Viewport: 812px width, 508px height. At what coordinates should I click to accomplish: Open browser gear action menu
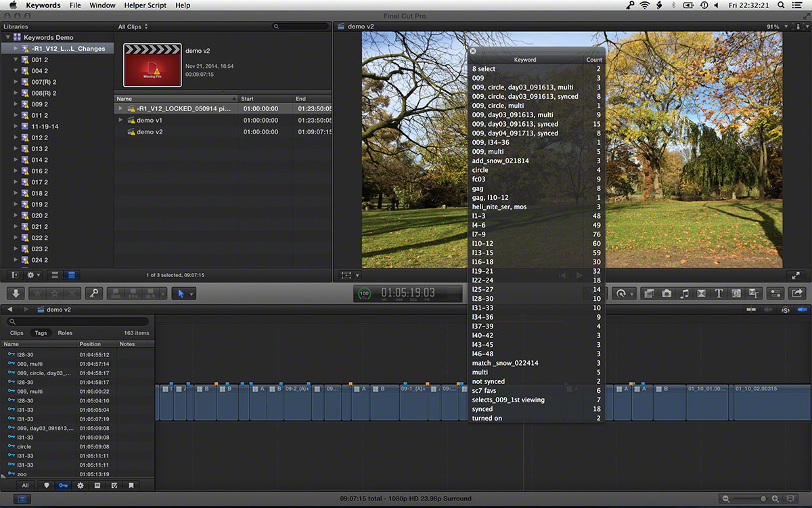34,275
